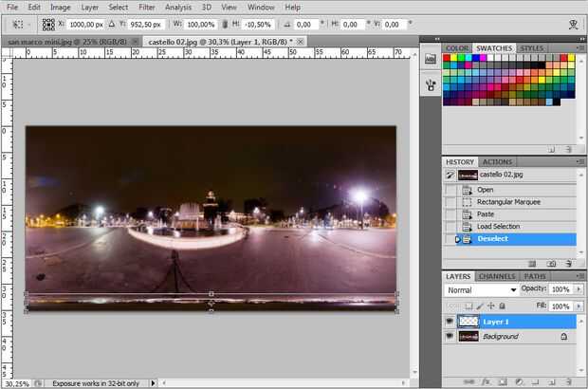
Task: Open the Analysis menu
Action: pyautogui.click(x=178, y=8)
